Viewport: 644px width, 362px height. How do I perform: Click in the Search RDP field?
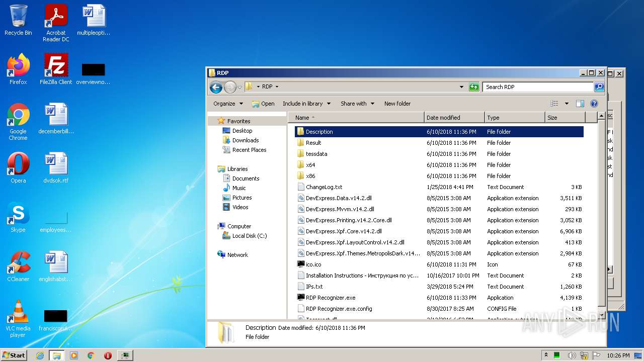[537, 87]
